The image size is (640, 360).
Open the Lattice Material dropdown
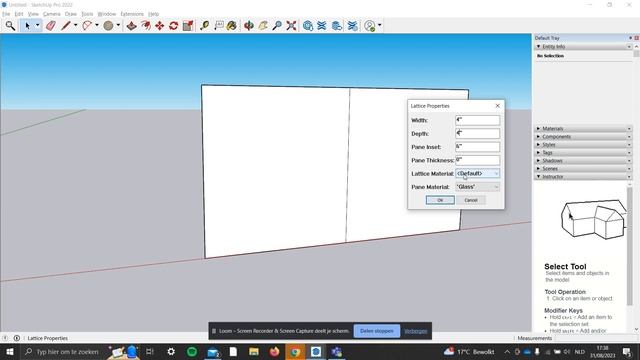(477, 173)
